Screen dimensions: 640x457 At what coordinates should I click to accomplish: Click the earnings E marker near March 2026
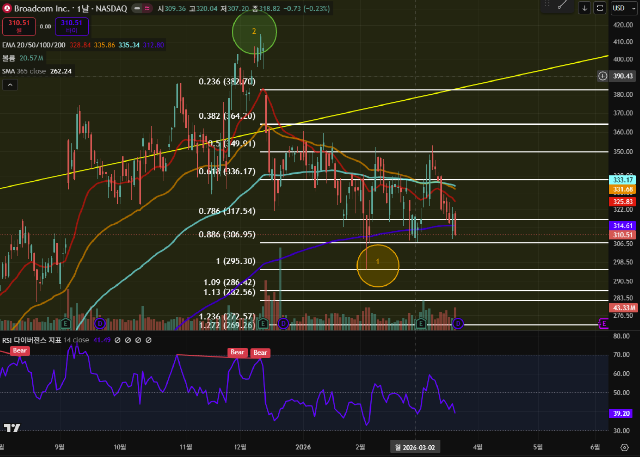coord(421,324)
